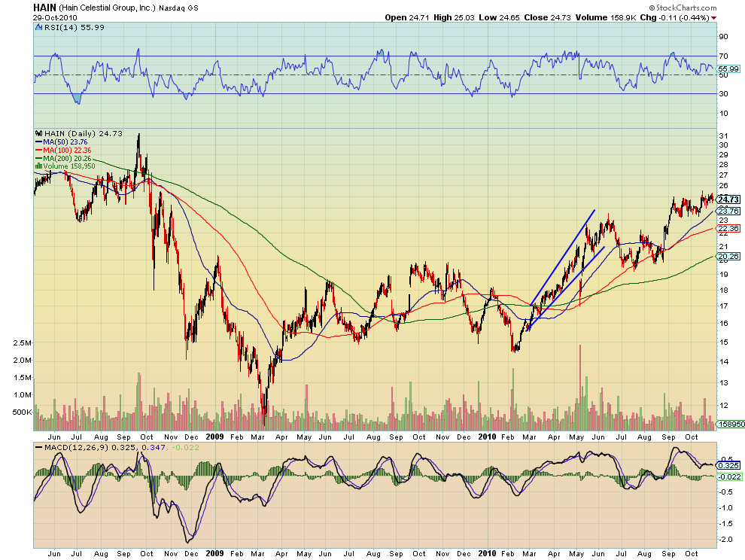
Task: Click the red down-arrow beside Chg value
Action: pyautogui.click(x=713, y=18)
